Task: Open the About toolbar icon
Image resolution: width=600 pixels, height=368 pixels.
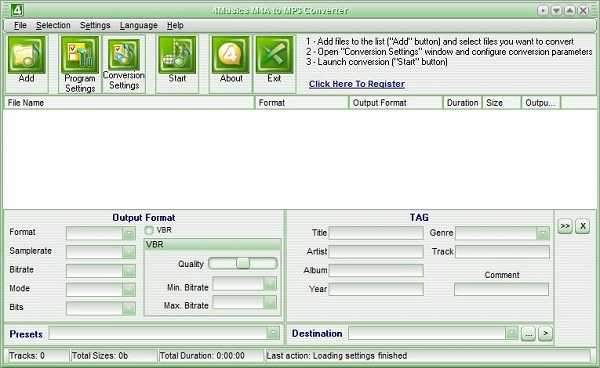Action: tap(230, 55)
